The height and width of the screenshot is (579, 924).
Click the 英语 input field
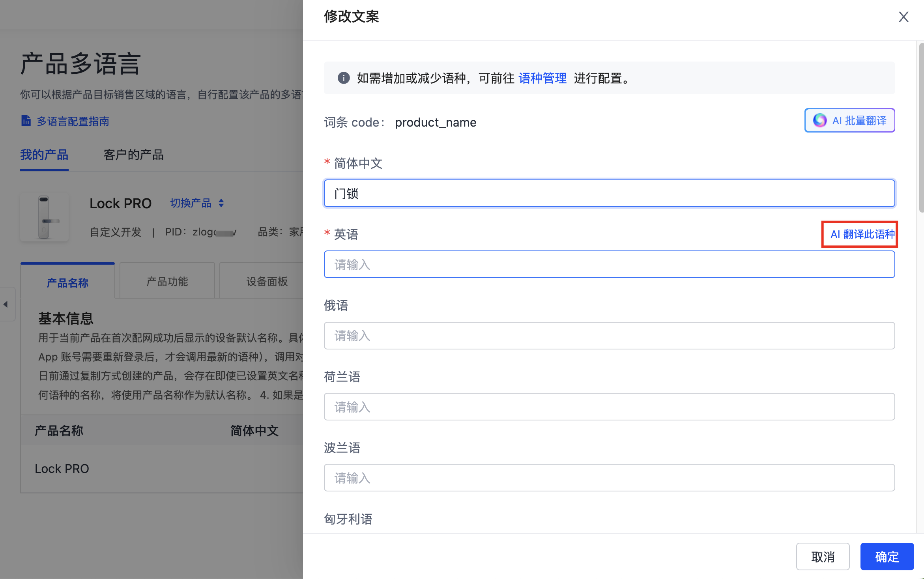[x=609, y=265]
